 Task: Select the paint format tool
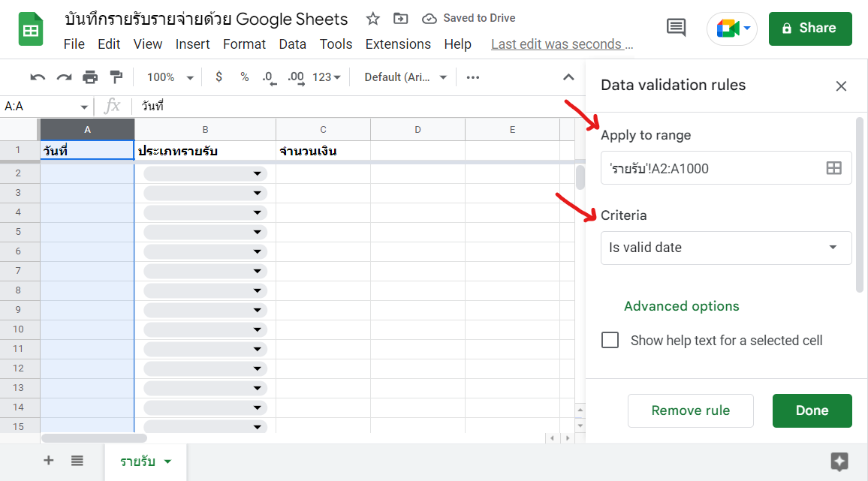(x=116, y=77)
